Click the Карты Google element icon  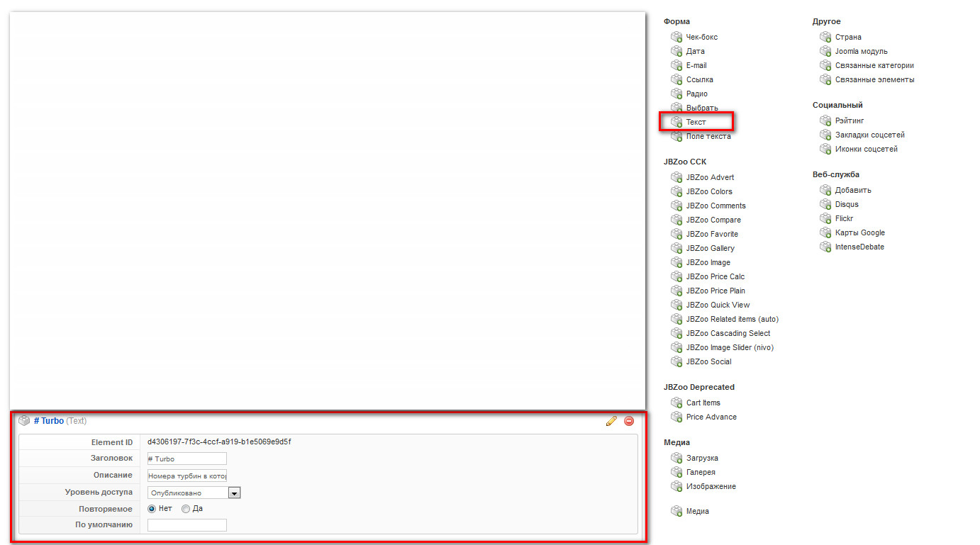pos(825,232)
